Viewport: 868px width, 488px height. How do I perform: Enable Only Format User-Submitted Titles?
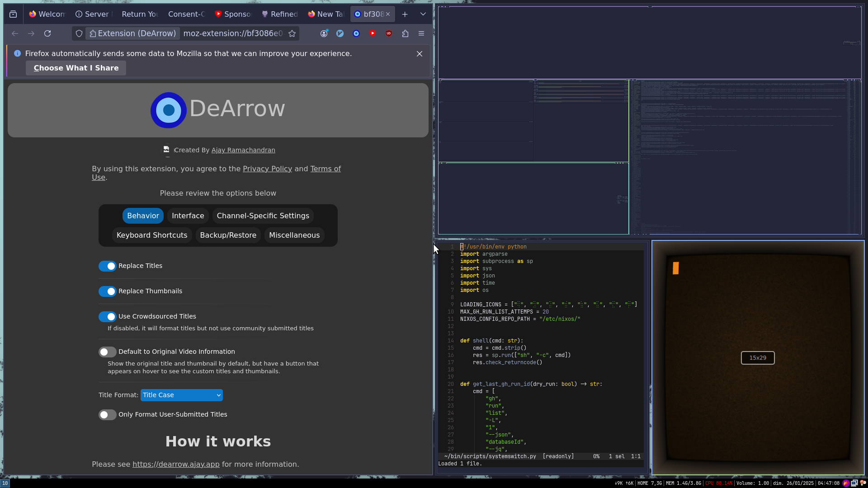tap(108, 415)
